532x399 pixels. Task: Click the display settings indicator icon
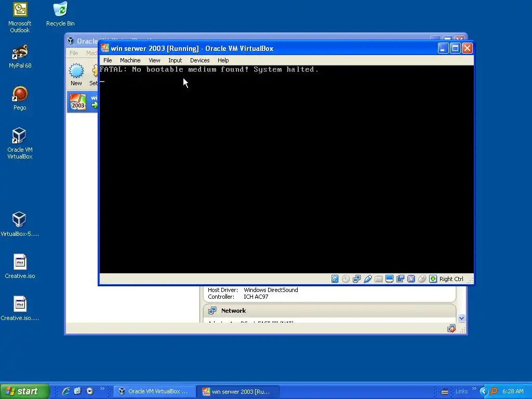tap(389, 279)
